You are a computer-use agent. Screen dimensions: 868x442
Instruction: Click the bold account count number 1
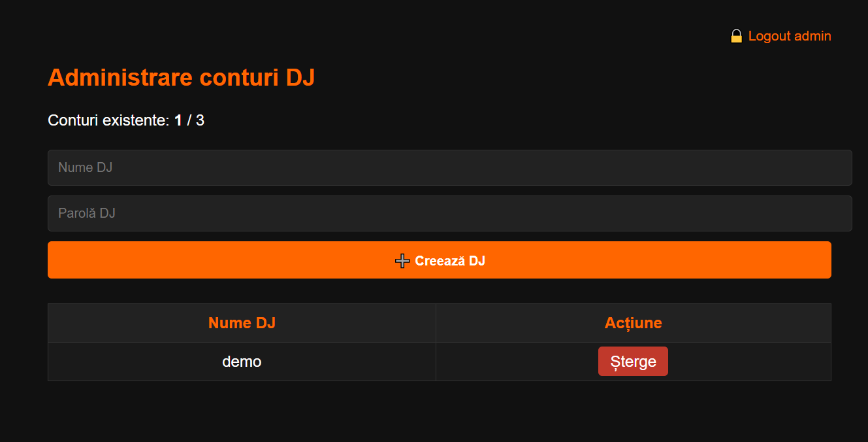tap(178, 120)
